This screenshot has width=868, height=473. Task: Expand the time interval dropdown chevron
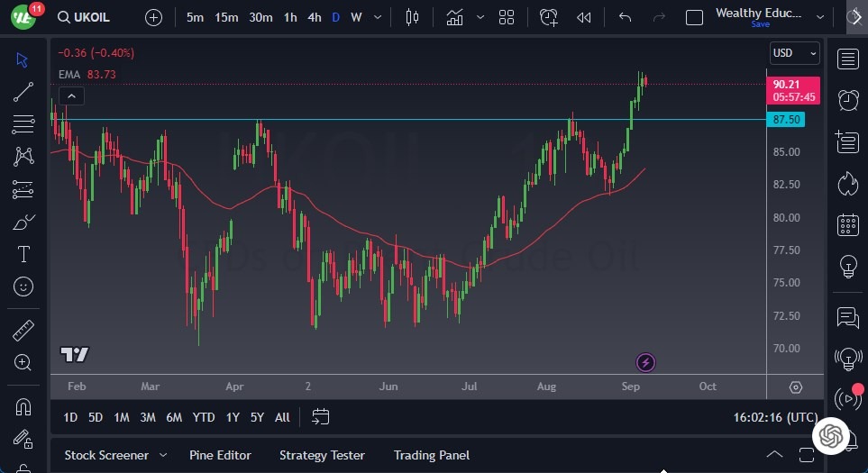pyautogui.click(x=377, y=17)
